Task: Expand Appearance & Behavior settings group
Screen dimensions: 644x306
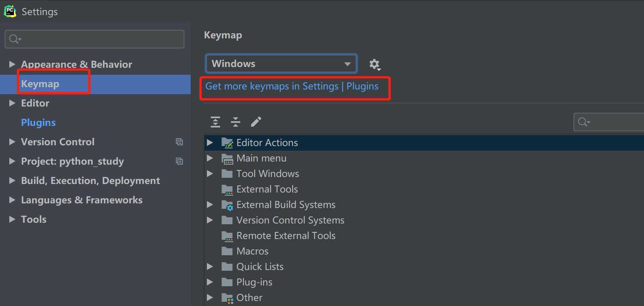Action: pos(12,64)
